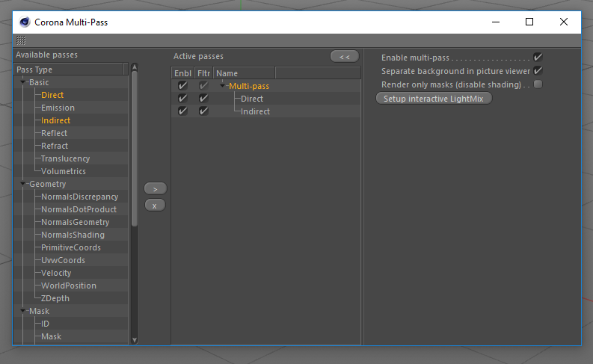Select ZDepth pass
593x364 pixels.
[55, 298]
